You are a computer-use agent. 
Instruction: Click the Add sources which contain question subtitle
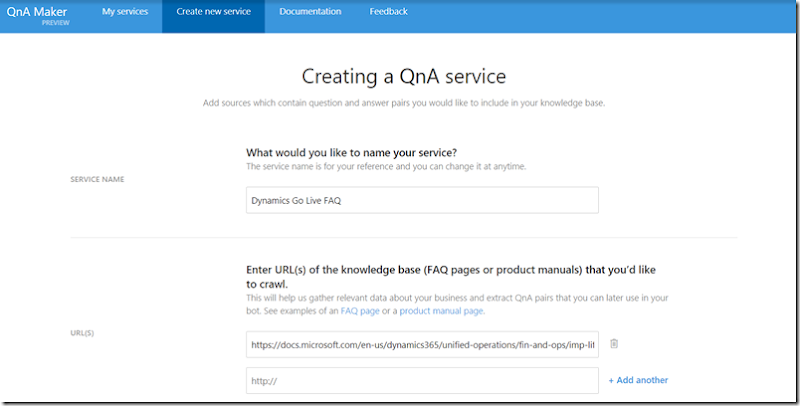[x=404, y=103]
